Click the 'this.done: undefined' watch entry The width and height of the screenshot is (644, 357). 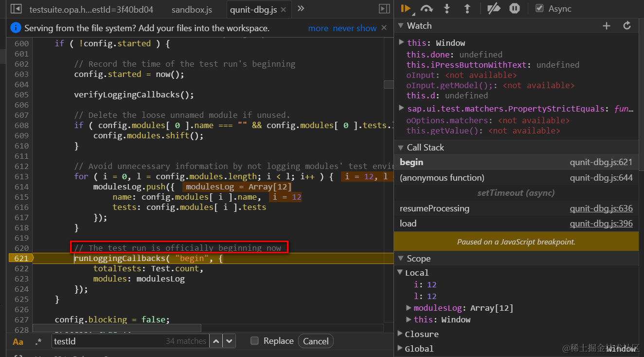coord(454,55)
